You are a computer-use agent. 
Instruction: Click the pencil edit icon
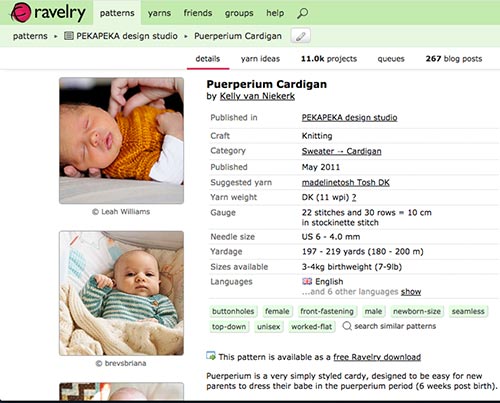point(300,36)
